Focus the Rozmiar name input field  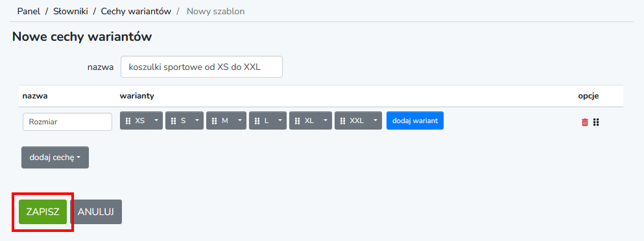tap(67, 122)
